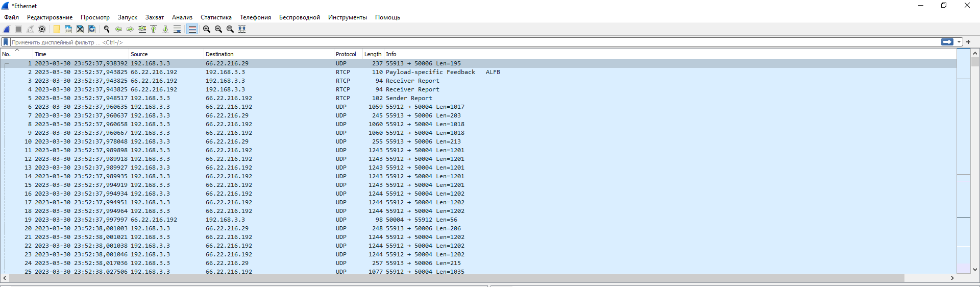980x287 pixels.
Task: Click the vertical scrollbar down arrow
Action: (975, 270)
